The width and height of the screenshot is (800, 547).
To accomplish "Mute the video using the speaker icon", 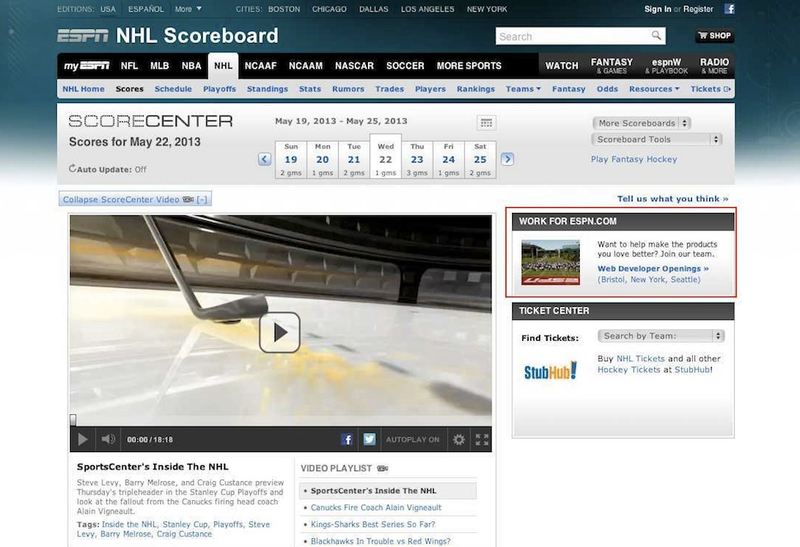I will click(x=108, y=439).
